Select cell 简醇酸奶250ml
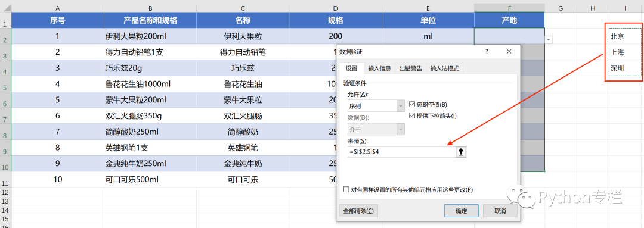644x228 pixels. (x=150, y=132)
